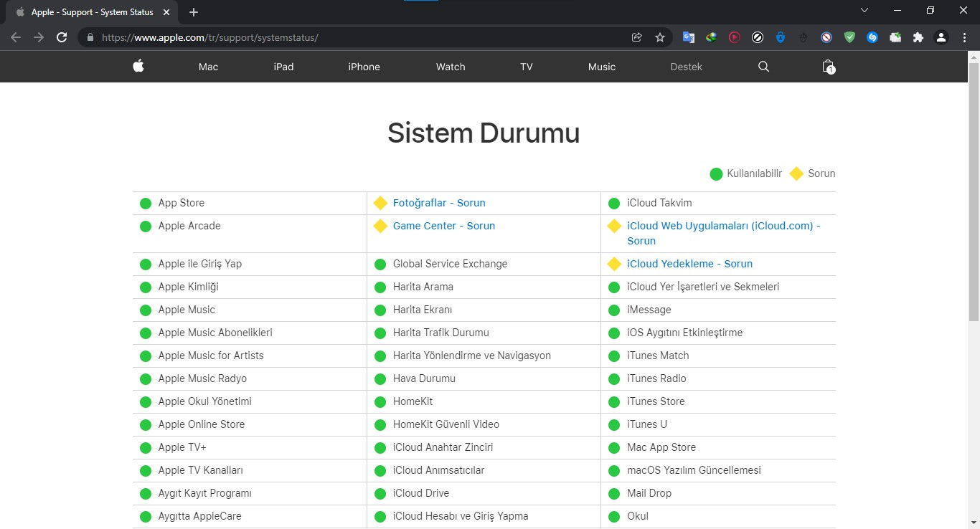Click the Sistem Durumu heading
980x529 pixels.
(x=484, y=133)
